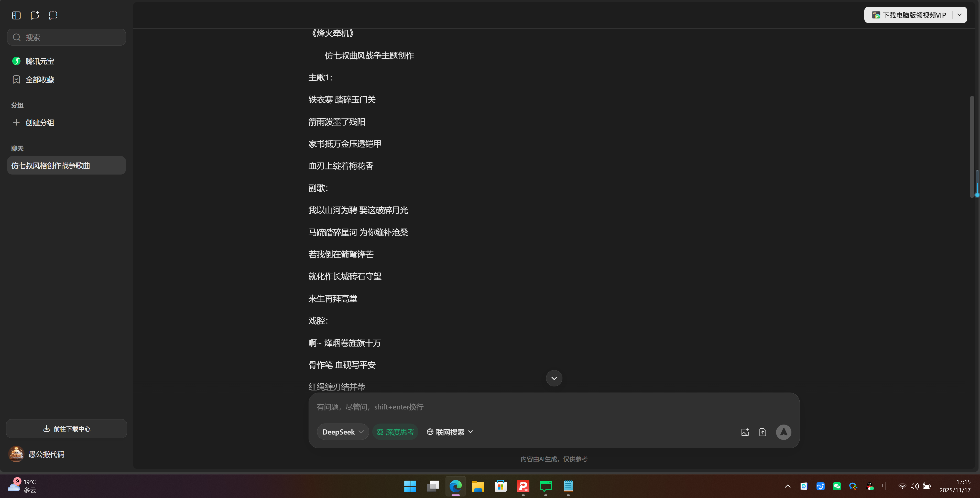Start a new chat conversation
Screen dimensions: 980x498
point(35,16)
